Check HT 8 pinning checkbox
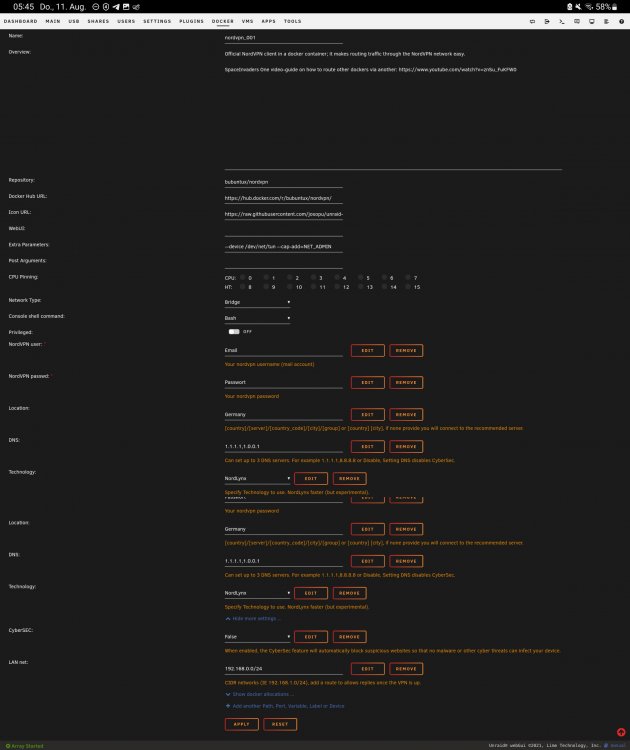This screenshot has width=630, height=750. click(x=243, y=287)
